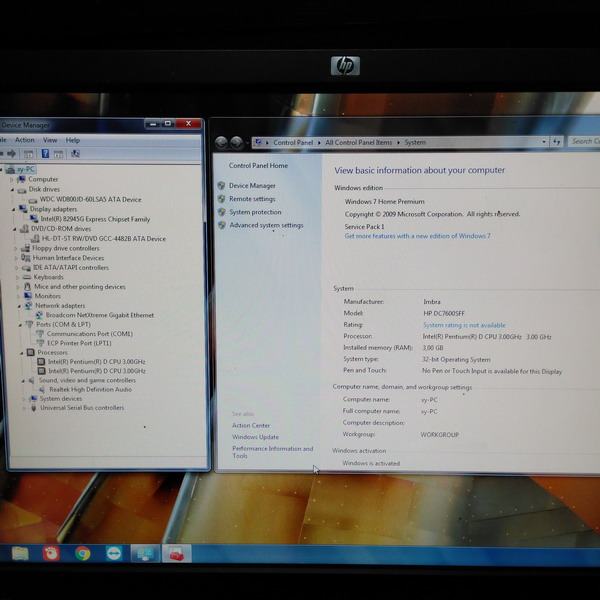Select first Intel Pentium D CPU entry
Image resolution: width=600 pixels, height=600 pixels.
(96, 362)
